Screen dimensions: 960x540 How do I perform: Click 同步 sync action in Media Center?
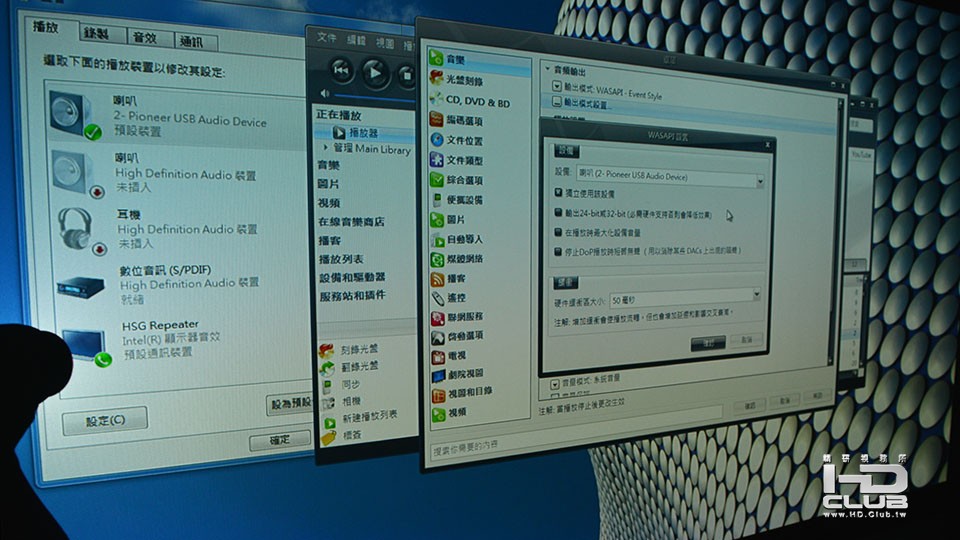pos(342,384)
